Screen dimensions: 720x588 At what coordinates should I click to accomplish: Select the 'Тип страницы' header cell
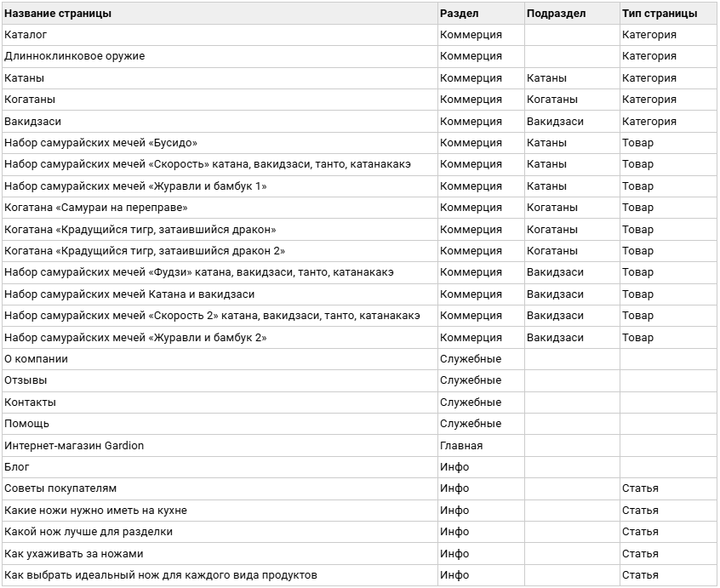667,14
